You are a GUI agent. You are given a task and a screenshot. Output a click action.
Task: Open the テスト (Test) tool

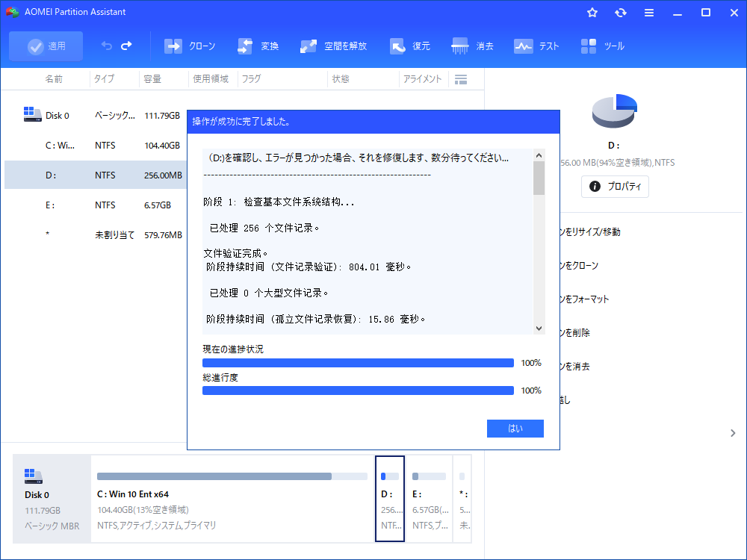536,46
